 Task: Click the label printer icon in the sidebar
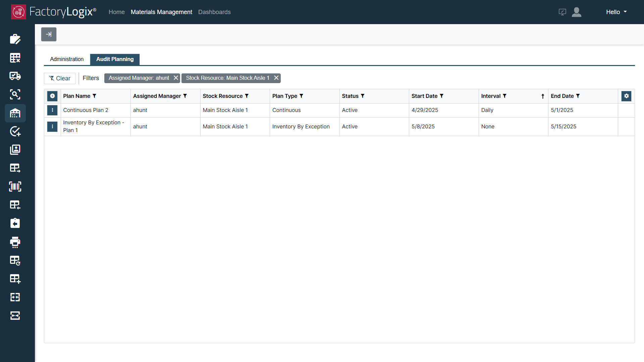(x=15, y=242)
